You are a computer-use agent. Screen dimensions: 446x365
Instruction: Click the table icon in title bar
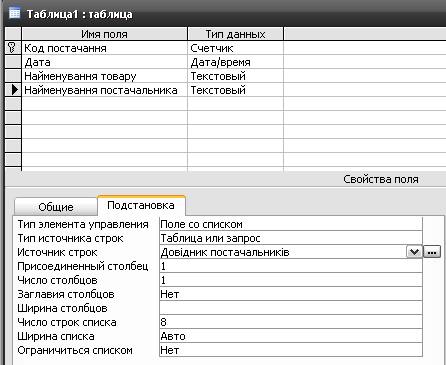click(15, 14)
